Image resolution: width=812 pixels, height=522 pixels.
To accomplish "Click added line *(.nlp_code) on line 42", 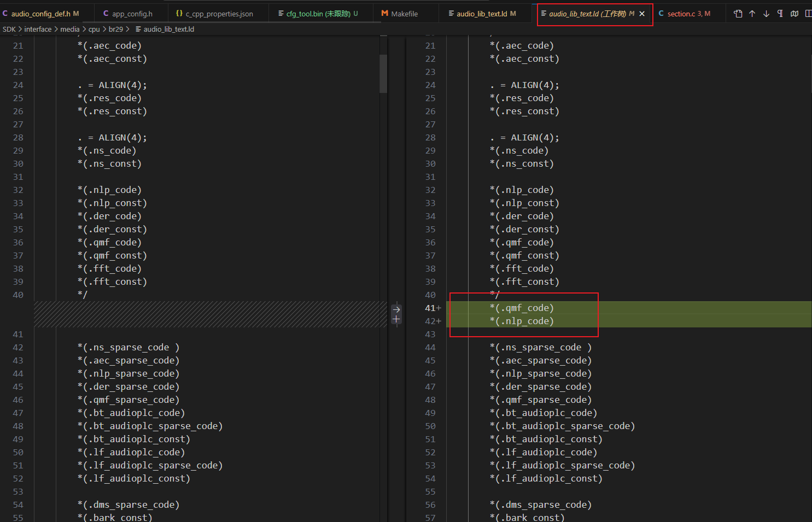I will tap(522, 321).
